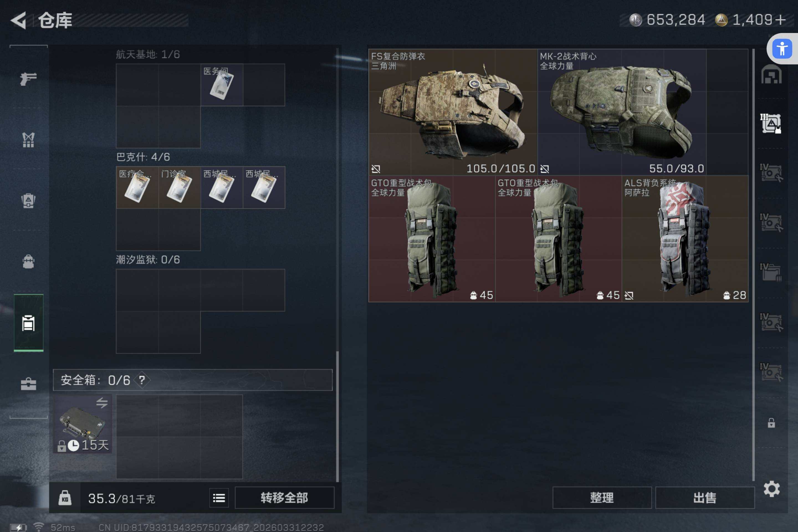Select the backpack category in the sidebar

coord(28,262)
